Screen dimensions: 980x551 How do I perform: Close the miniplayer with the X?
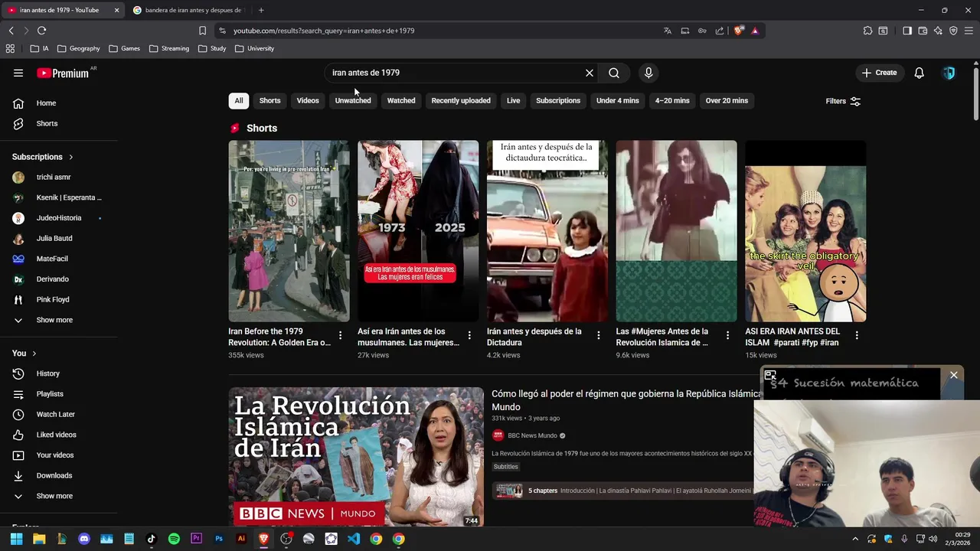[954, 375]
